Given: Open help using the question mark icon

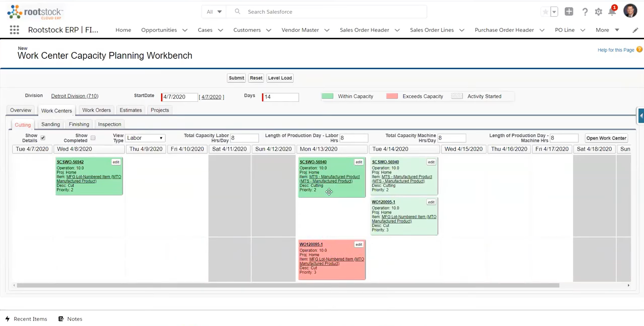Looking at the screenshot, I should 584,12.
